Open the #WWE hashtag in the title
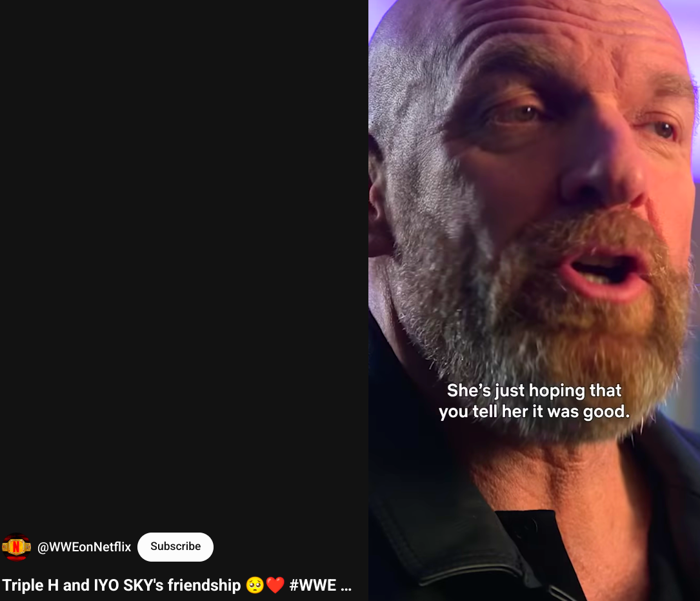 312,585
